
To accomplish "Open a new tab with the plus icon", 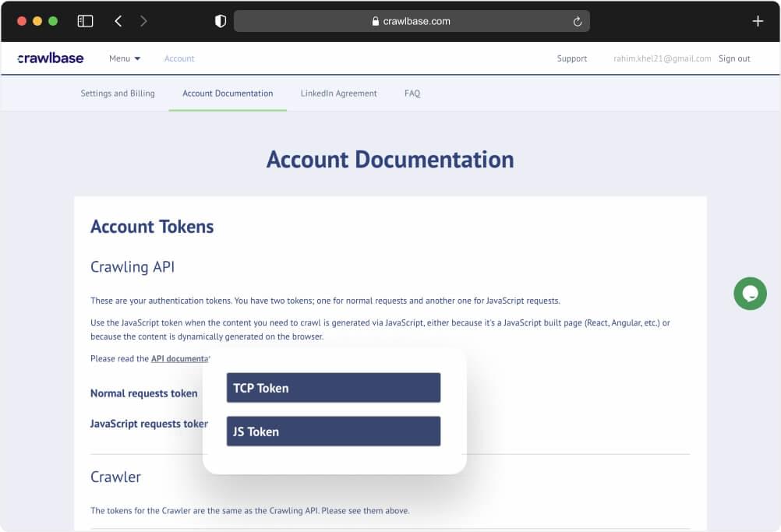I will tap(757, 21).
